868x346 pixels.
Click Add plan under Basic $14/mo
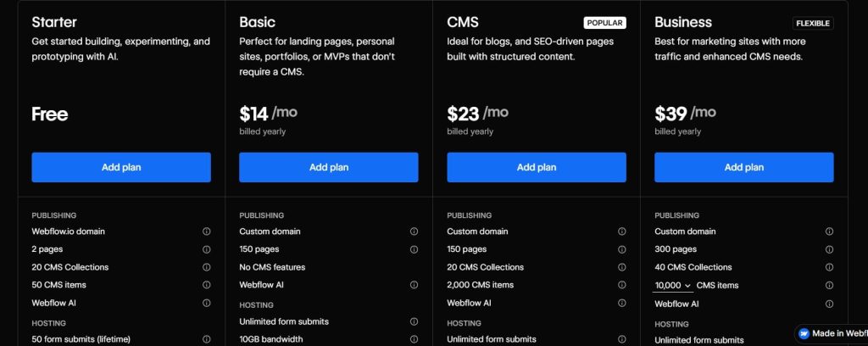pyautogui.click(x=329, y=167)
